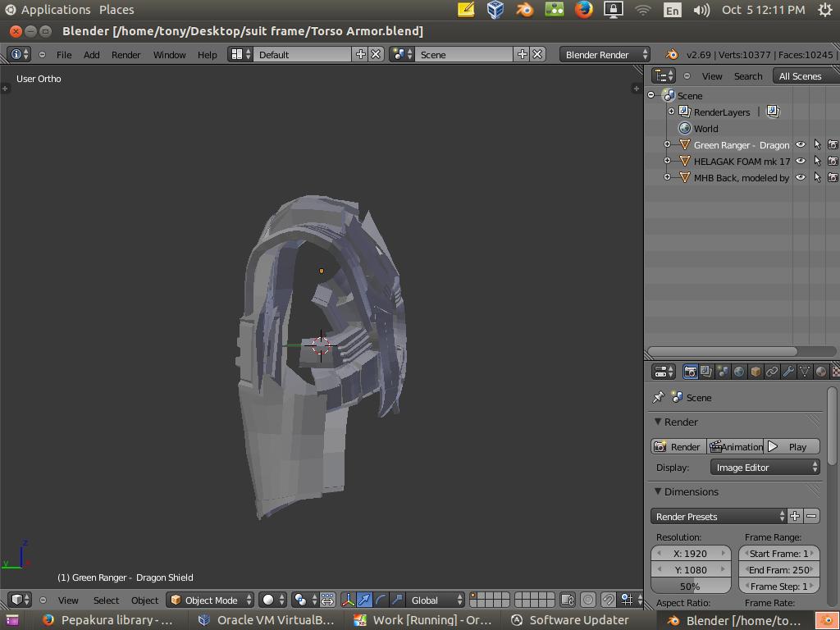The image size is (840, 630).
Task: Toggle selectability of MHB Back object
Action: [817, 177]
